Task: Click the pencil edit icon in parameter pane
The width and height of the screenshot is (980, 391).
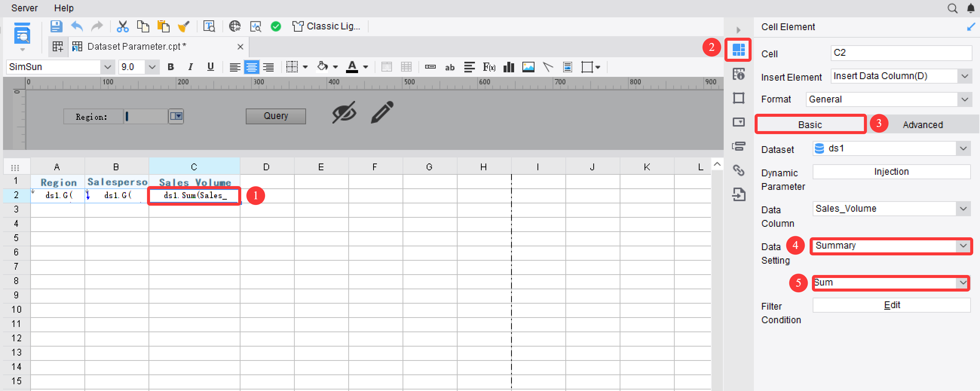Action: tap(382, 112)
